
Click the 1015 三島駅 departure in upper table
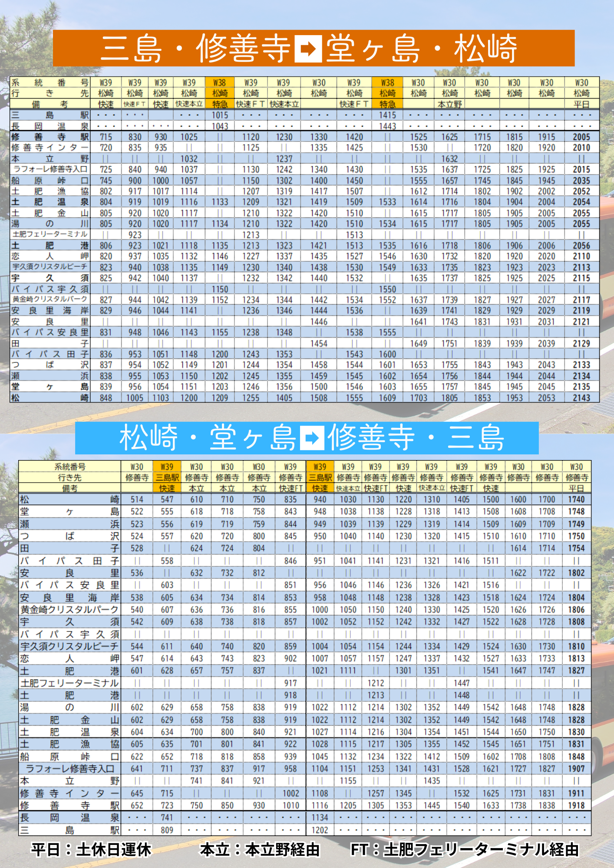pyautogui.click(x=220, y=115)
